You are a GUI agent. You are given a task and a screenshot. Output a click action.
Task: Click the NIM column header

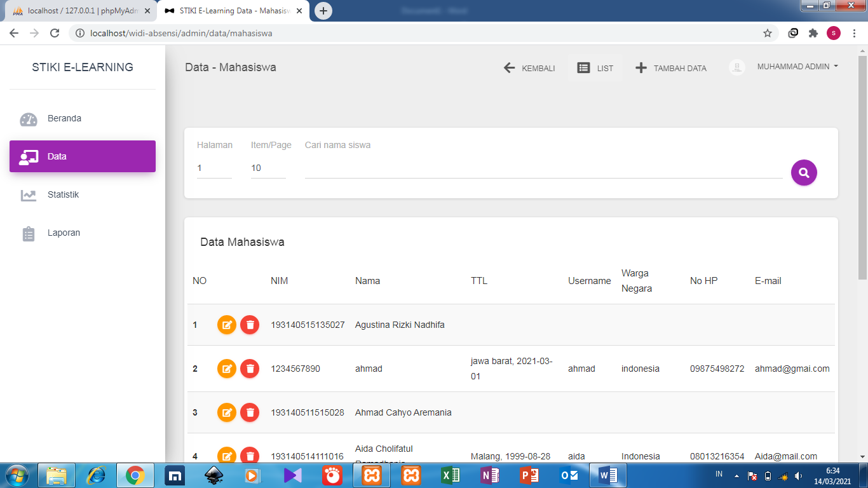click(x=280, y=281)
